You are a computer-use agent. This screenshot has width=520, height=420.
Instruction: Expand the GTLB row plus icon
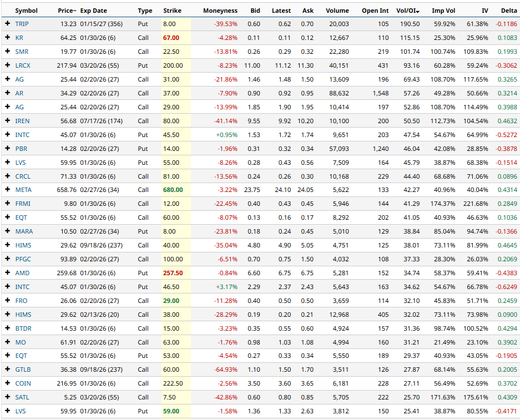(7, 369)
